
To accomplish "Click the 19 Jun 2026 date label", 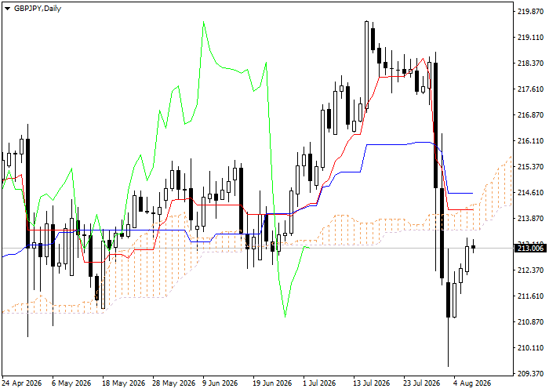I will [272, 383].
